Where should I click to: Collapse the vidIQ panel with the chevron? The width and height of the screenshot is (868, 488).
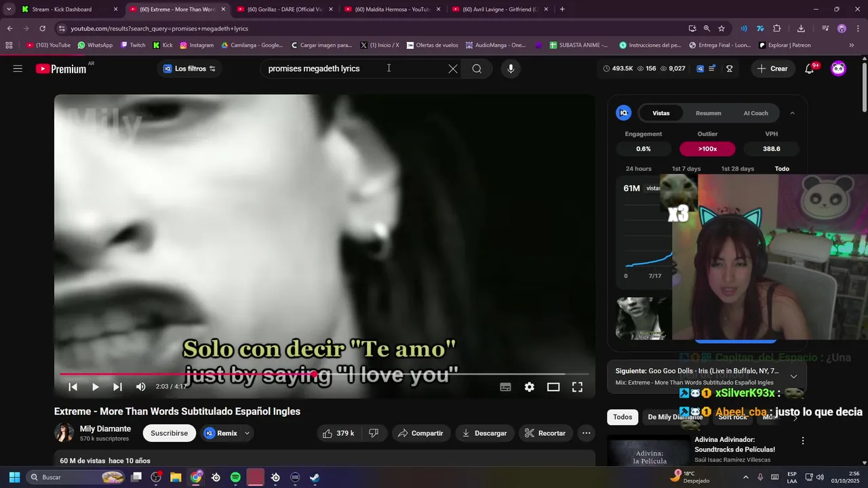coord(792,113)
